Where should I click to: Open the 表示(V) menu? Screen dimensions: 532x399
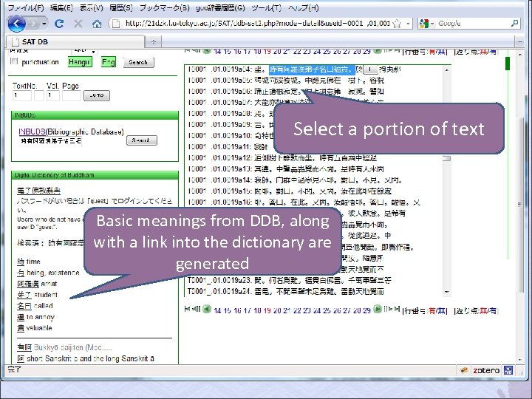point(92,8)
